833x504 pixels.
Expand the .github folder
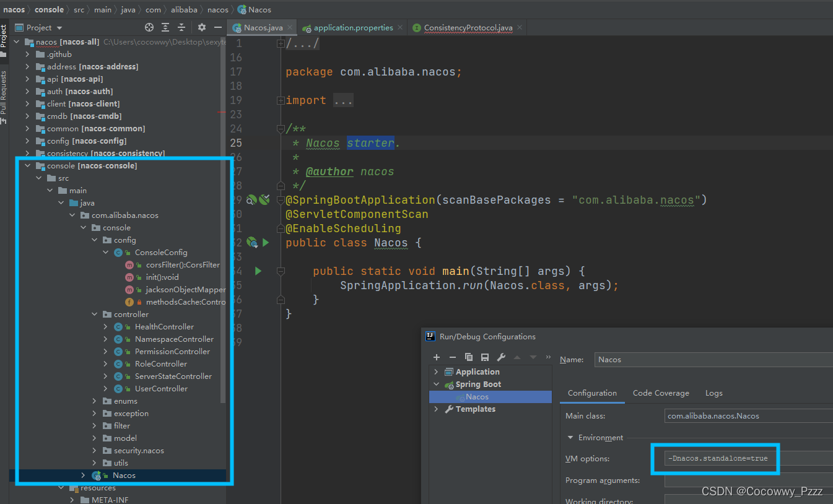click(27, 54)
